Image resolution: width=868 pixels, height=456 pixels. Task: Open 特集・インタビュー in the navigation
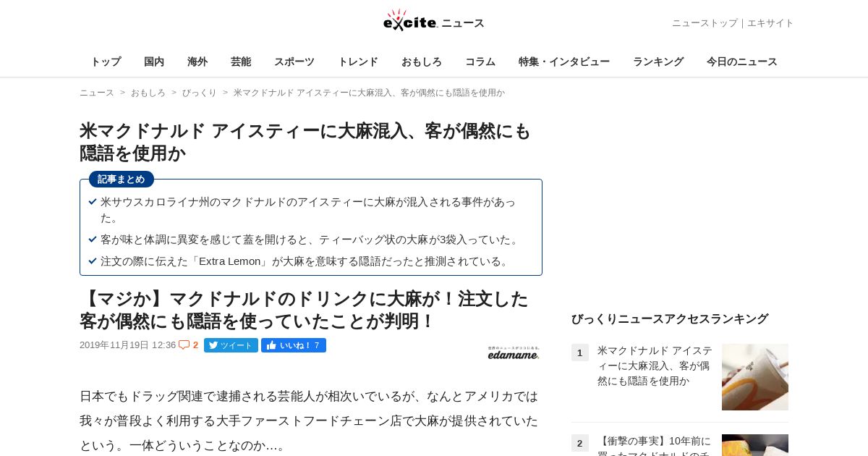564,62
